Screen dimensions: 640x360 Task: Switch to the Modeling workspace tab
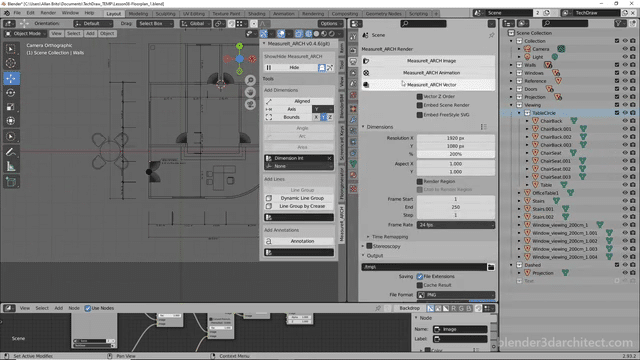pos(138,13)
